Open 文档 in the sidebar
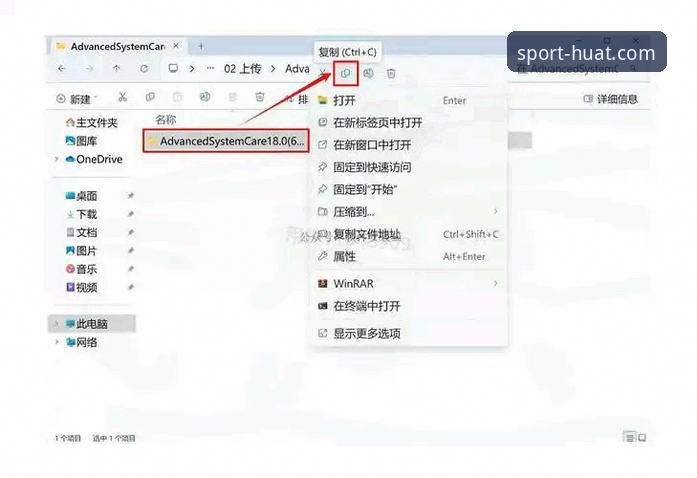Viewport: 697px width, 478px height. coord(82,232)
